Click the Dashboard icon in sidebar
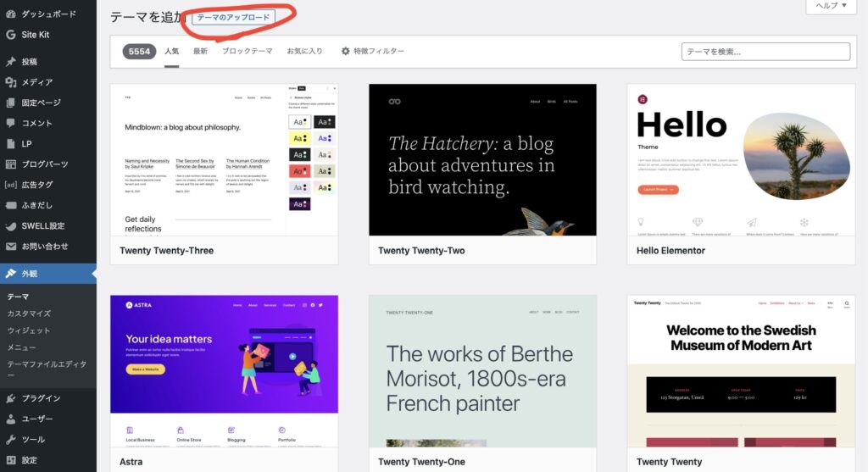Screen dimensions: 868x472 pos(10,14)
